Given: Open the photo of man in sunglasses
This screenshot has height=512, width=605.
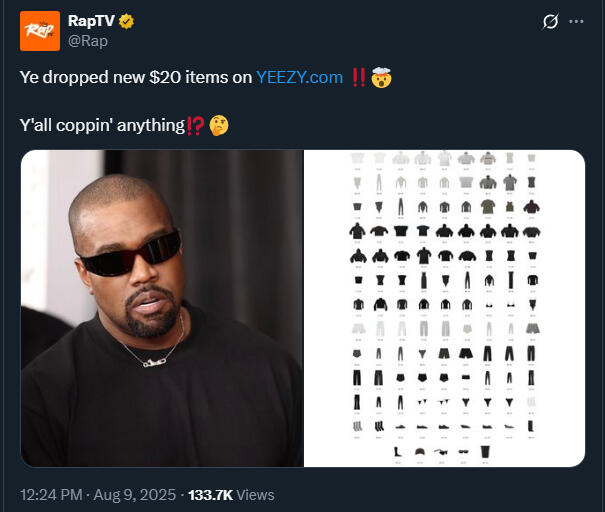Looking at the screenshot, I should 161,308.
